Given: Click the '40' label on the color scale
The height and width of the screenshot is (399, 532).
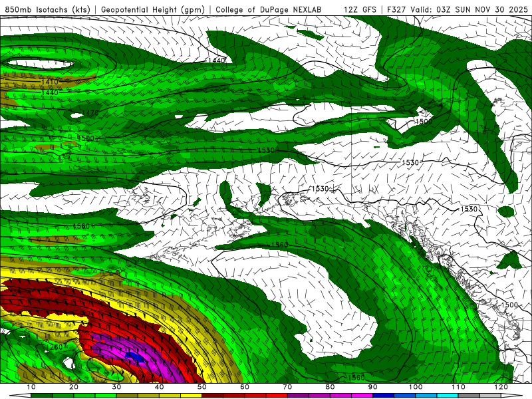Looking at the screenshot, I should click(x=159, y=387).
